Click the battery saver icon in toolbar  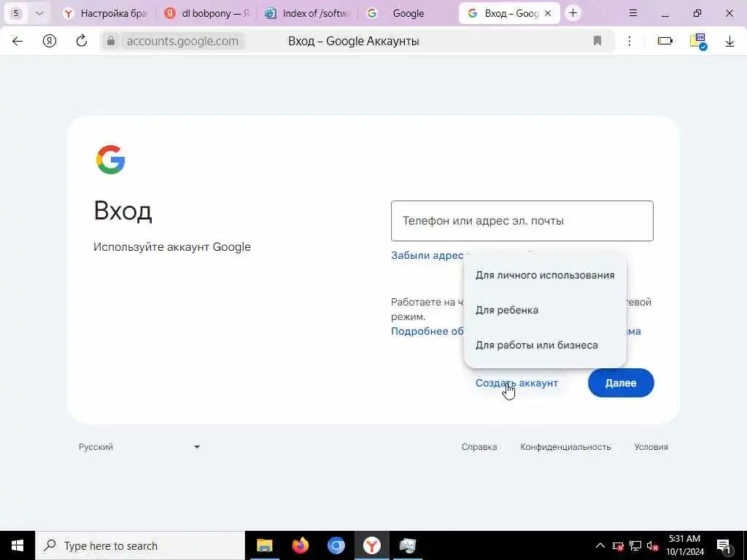pos(665,42)
